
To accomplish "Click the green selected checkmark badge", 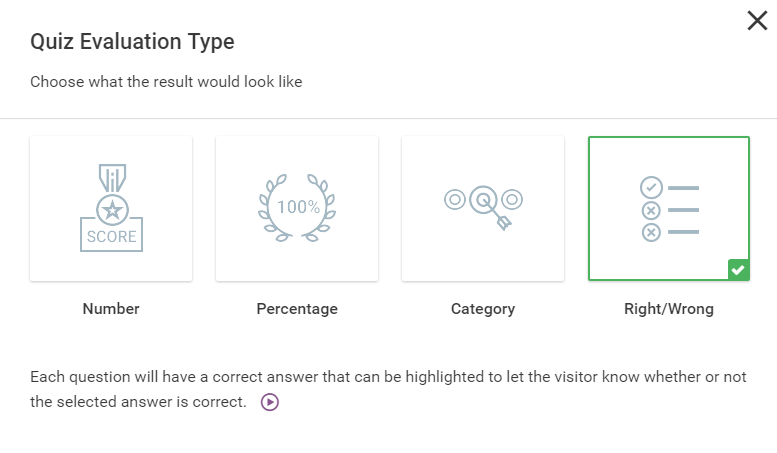I will [x=738, y=270].
